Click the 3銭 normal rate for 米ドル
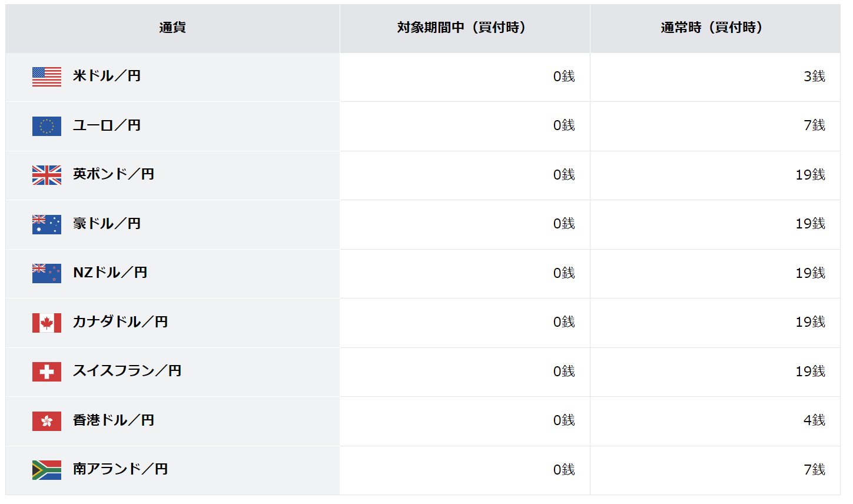 click(x=814, y=77)
